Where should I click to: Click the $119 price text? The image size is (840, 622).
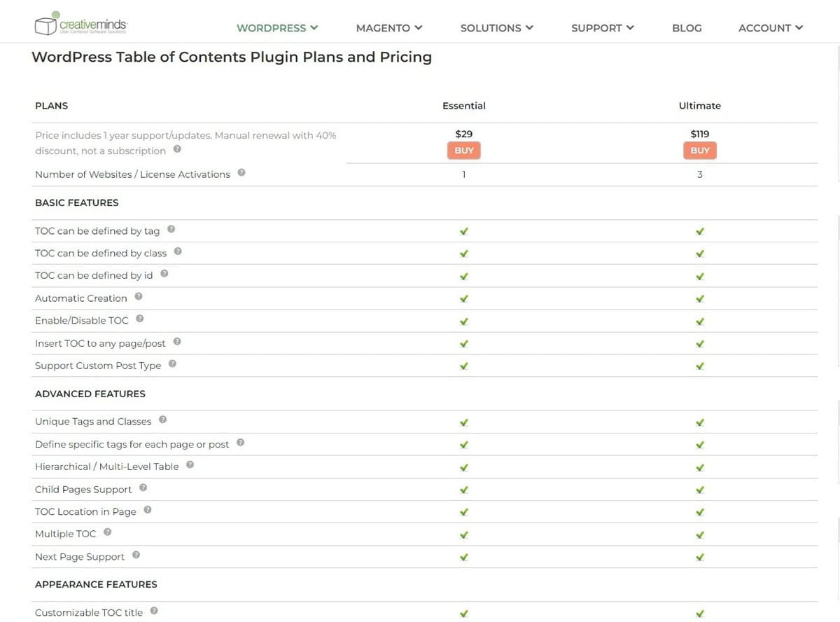point(700,134)
